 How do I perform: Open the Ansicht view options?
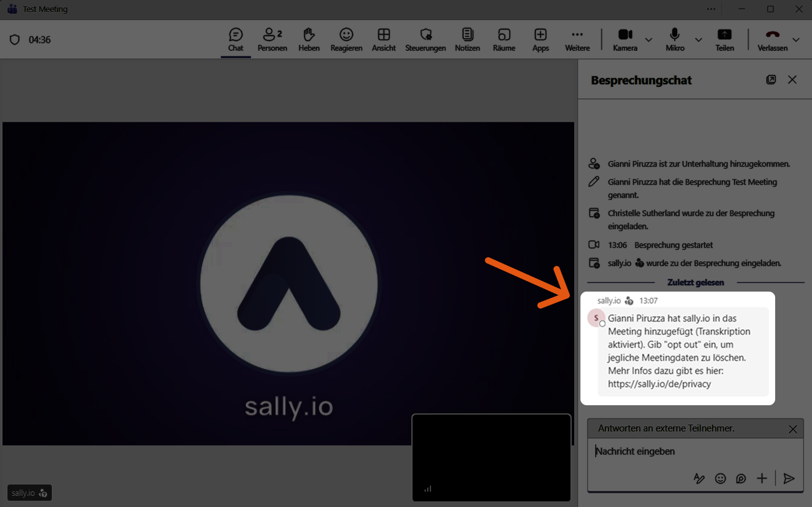384,39
